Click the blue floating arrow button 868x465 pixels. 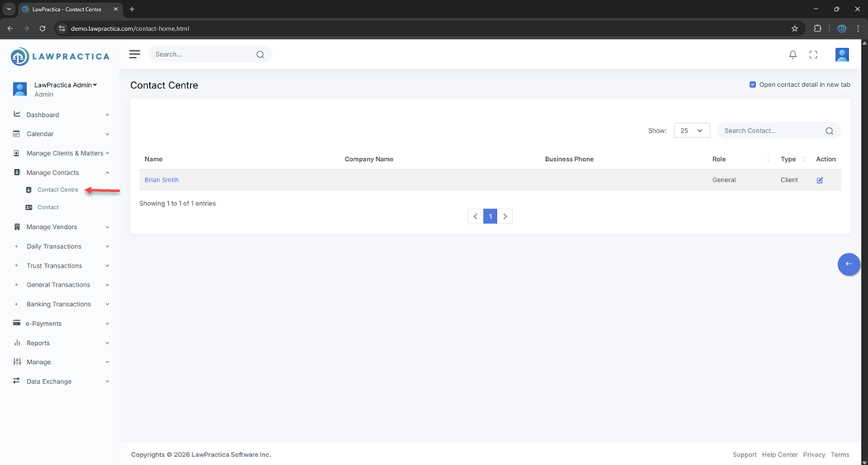point(848,264)
